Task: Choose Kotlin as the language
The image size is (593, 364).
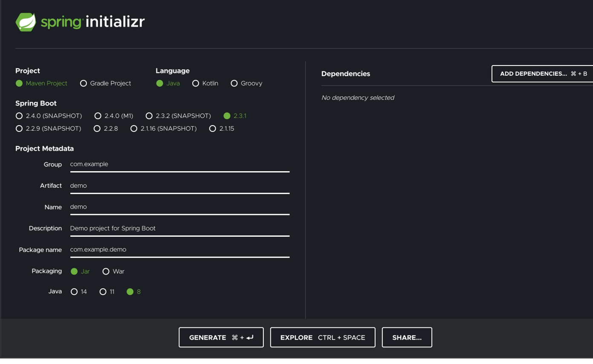Action: click(x=196, y=83)
